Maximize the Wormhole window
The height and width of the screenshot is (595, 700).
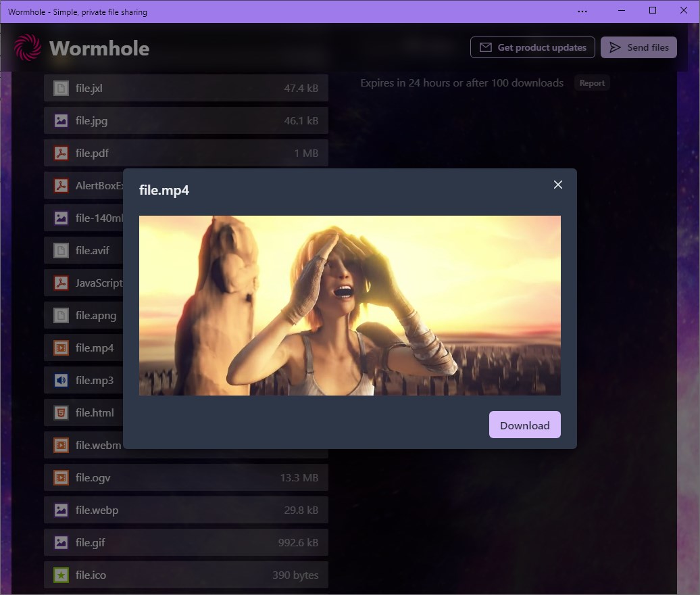tap(652, 10)
